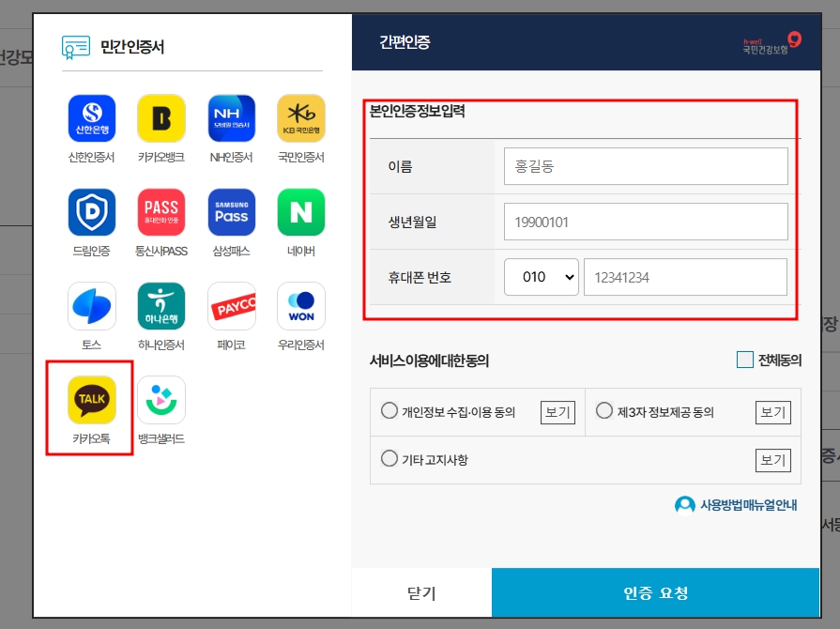Click the user icon beside 사용방법매뉴얼안내

(684, 505)
